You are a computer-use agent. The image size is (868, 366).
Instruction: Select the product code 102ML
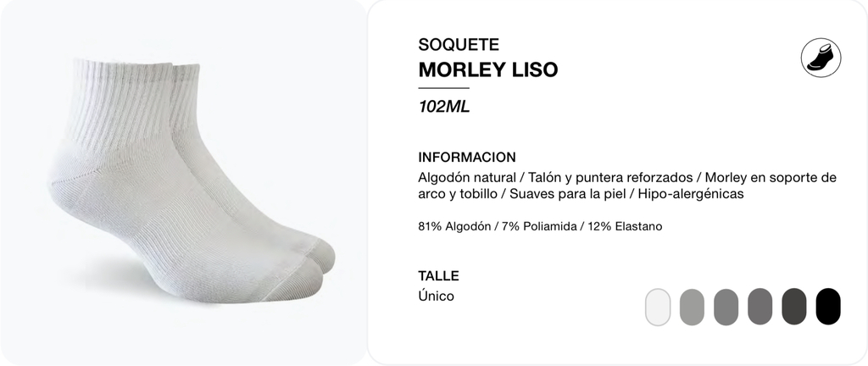coord(444,106)
